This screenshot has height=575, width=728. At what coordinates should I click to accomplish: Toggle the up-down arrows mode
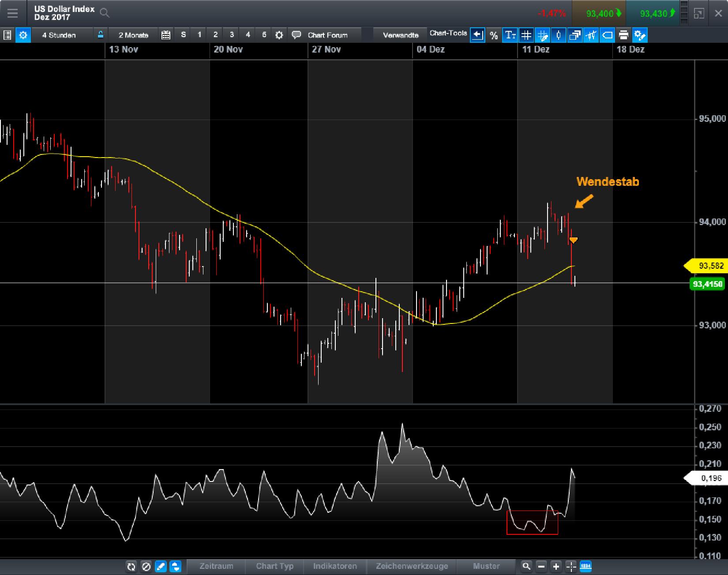176,566
